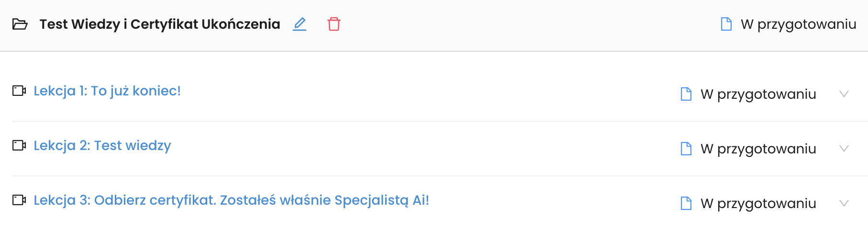
Task: Select 'W przygotowaniu' status of Lekcja 1
Action: point(758,94)
